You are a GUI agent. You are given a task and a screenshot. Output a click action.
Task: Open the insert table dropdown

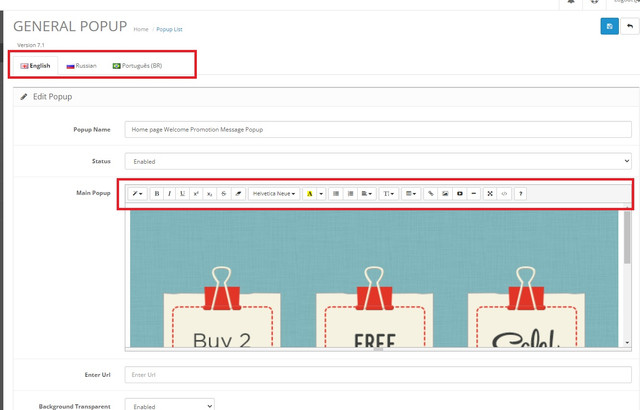[x=411, y=194]
